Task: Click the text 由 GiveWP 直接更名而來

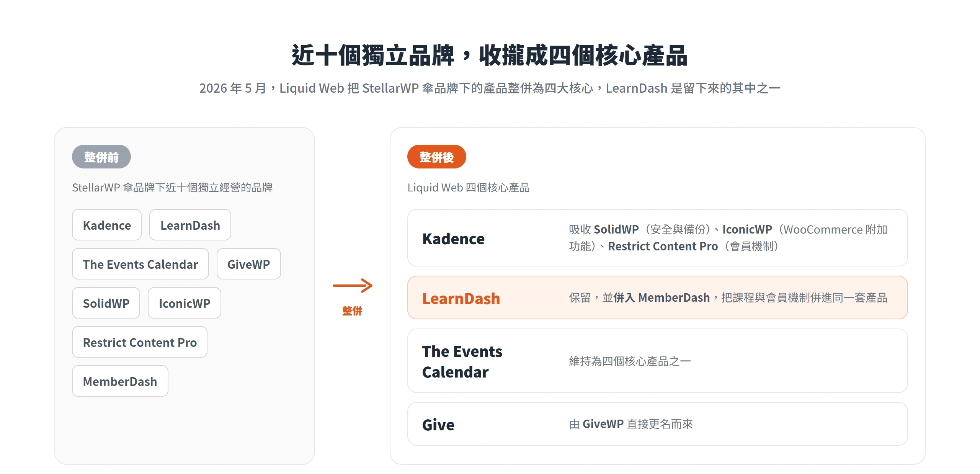Action: click(631, 424)
